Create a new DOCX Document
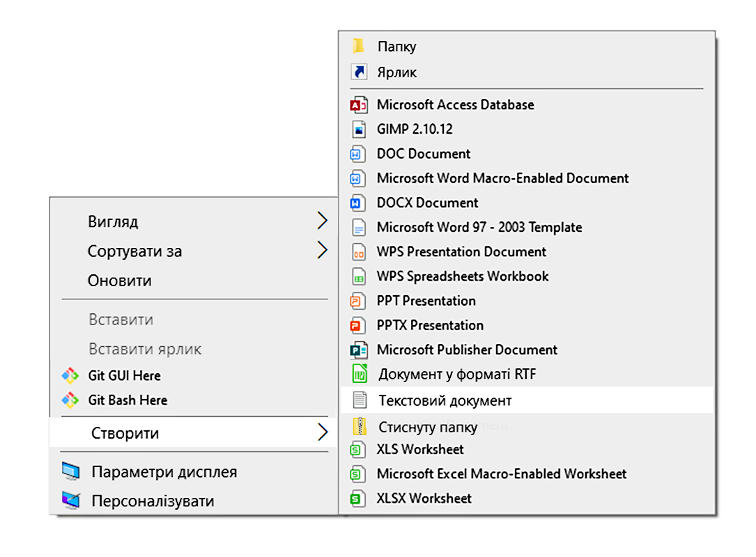 pos(427,203)
